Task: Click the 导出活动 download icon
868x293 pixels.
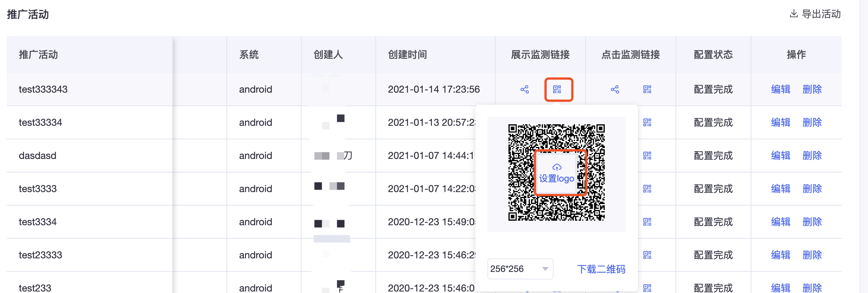Action: pos(794,14)
